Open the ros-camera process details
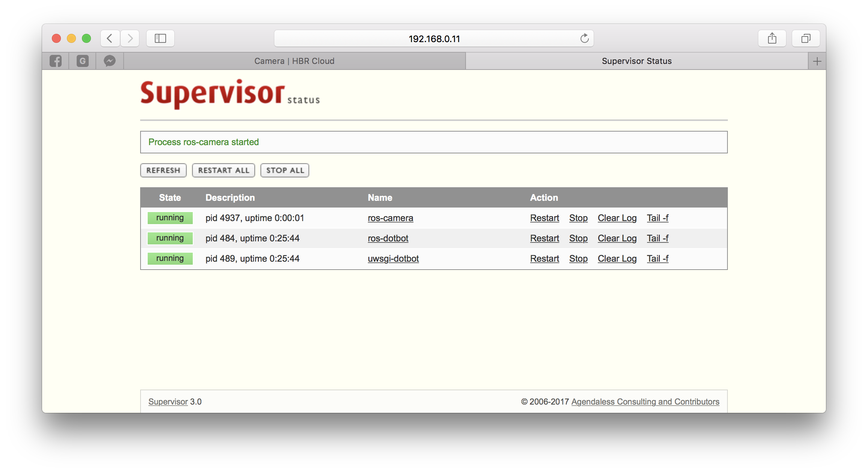Screen dimensions: 868x473 click(390, 218)
